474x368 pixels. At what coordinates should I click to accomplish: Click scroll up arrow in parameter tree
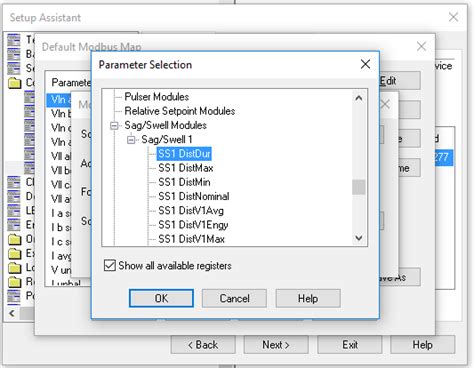click(x=359, y=98)
